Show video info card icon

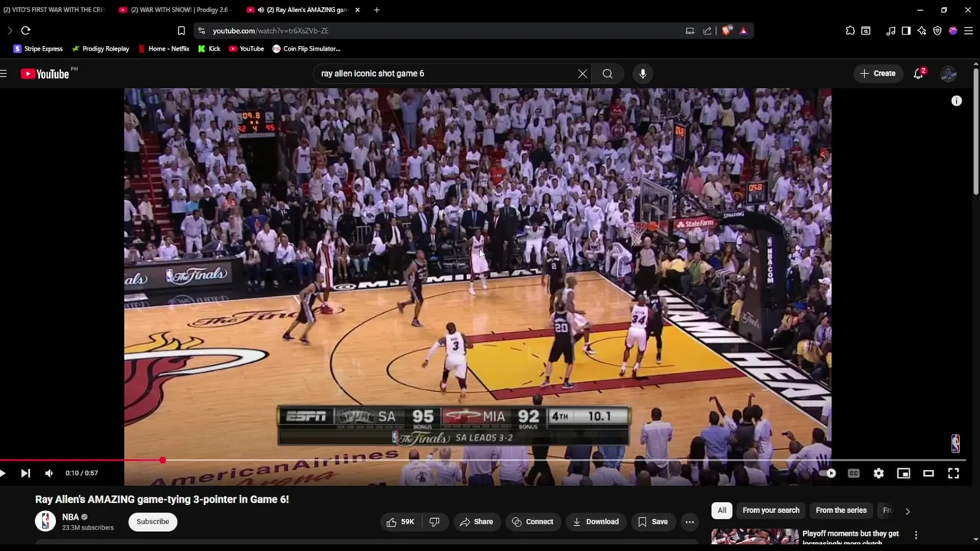956,101
